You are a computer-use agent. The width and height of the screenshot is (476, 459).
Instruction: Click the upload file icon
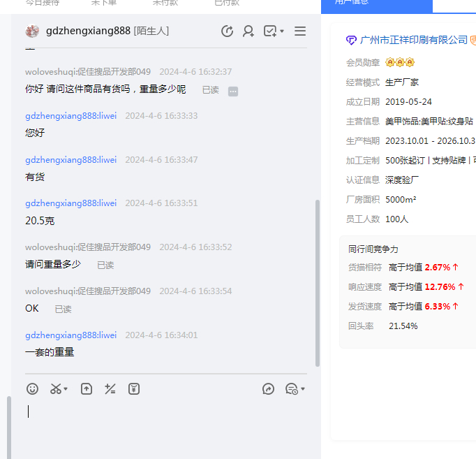(87, 389)
